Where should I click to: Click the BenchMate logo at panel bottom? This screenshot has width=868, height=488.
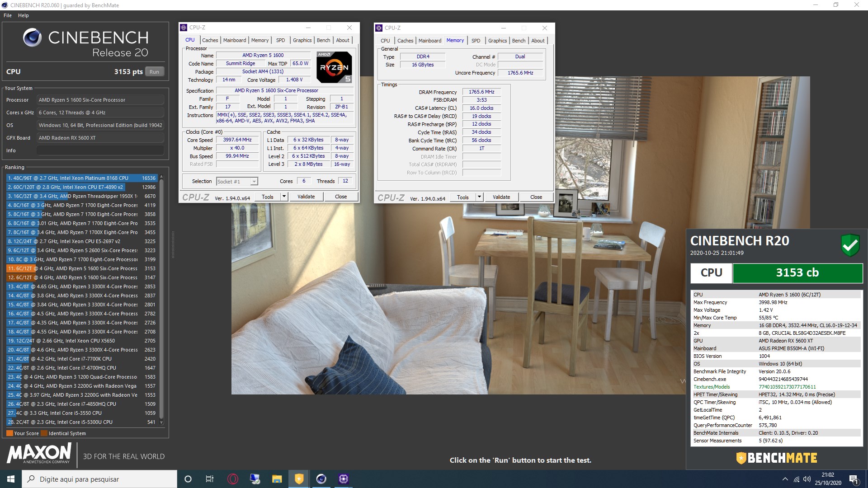click(x=777, y=458)
